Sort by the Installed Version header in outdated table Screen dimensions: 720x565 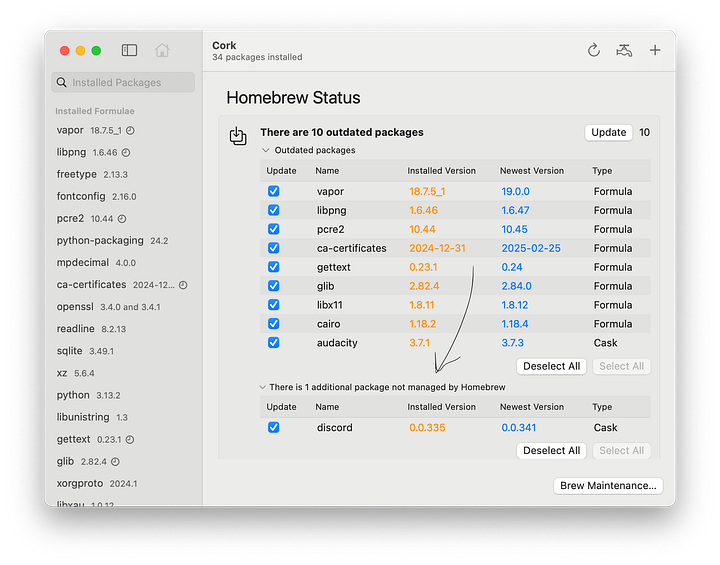point(441,171)
